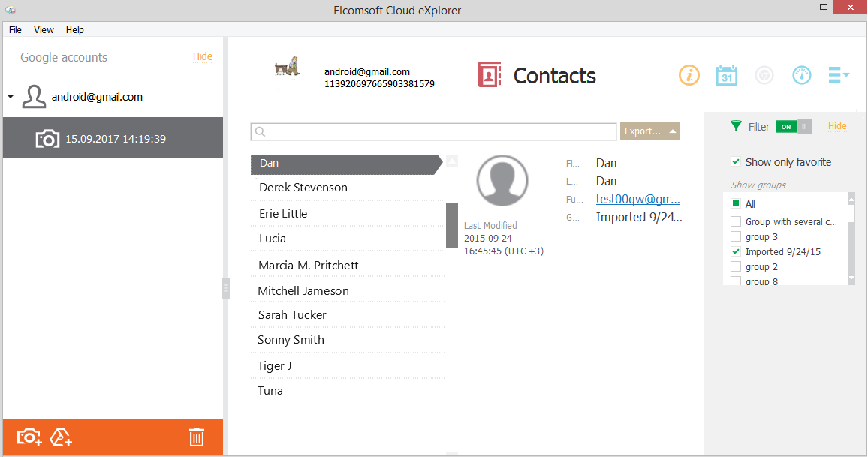This screenshot has width=868, height=457.
Task: Uncheck Imported 9/24/15 group
Action: coord(736,251)
